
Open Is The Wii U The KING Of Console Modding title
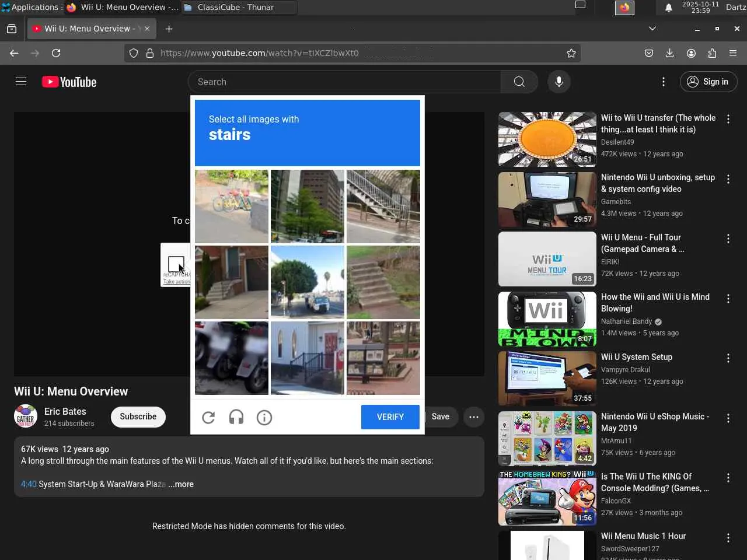coord(655,482)
